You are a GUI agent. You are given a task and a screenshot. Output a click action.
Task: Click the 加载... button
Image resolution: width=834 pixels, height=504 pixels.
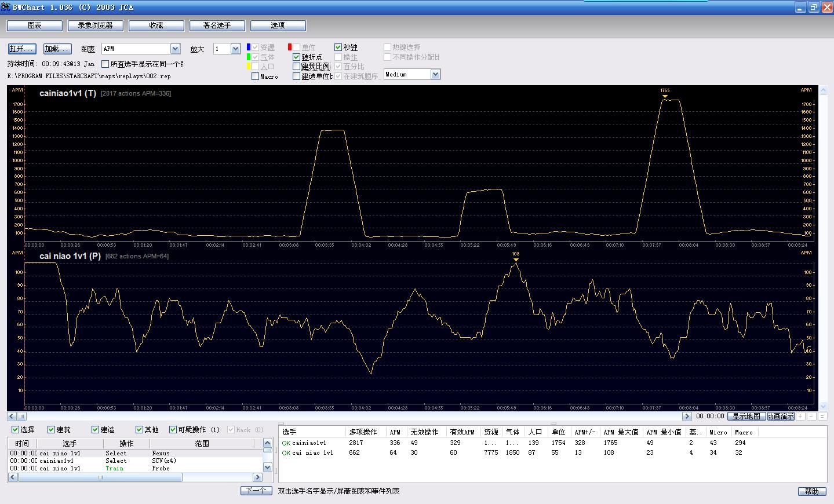coord(57,49)
